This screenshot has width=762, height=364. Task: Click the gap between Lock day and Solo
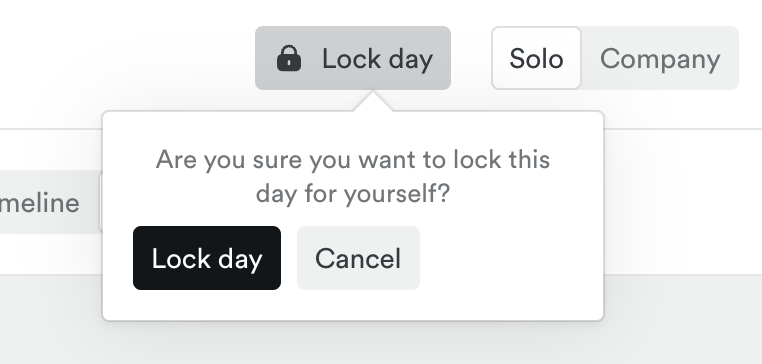pos(471,58)
